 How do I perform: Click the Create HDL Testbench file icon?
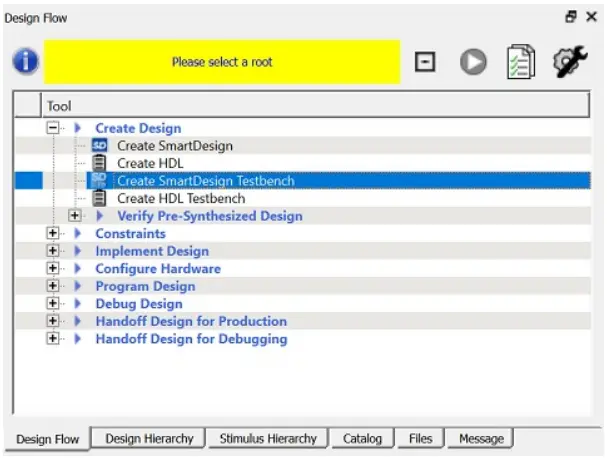pyautogui.click(x=99, y=198)
